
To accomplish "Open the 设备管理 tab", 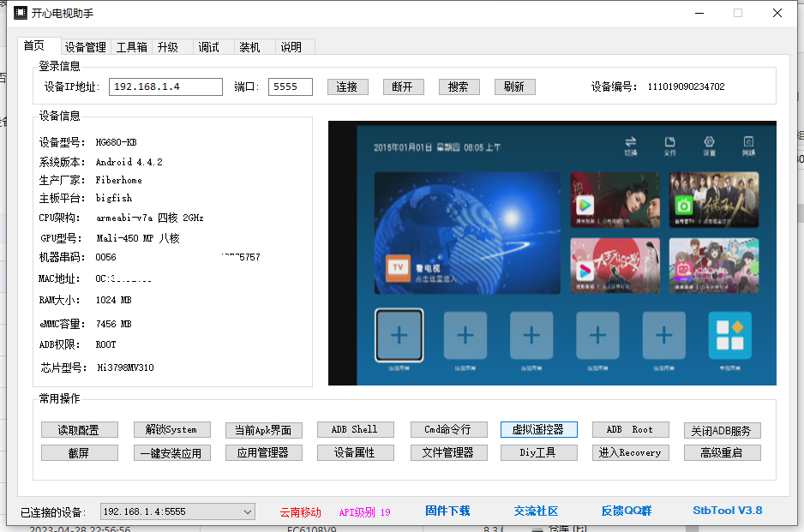I will tap(85, 47).
